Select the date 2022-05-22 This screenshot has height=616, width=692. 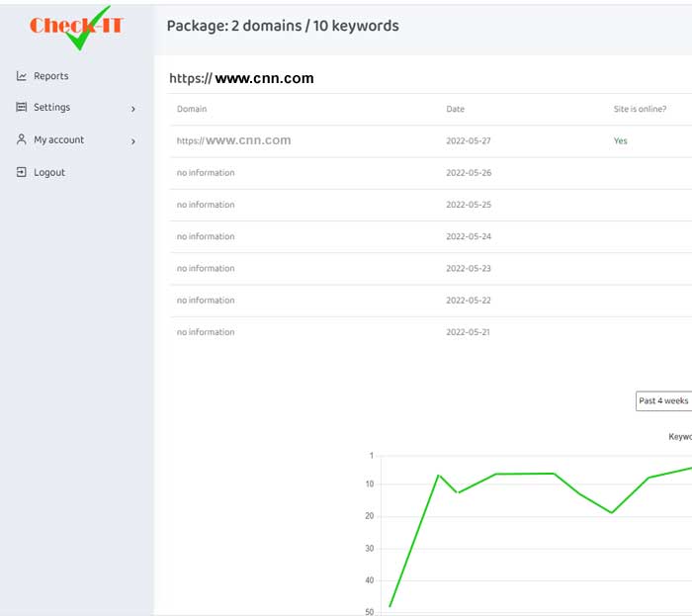tap(469, 300)
